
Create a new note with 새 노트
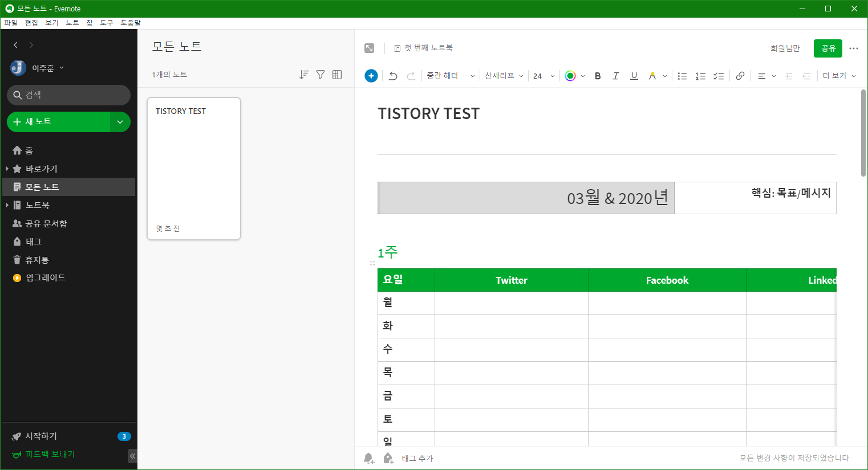click(x=58, y=122)
